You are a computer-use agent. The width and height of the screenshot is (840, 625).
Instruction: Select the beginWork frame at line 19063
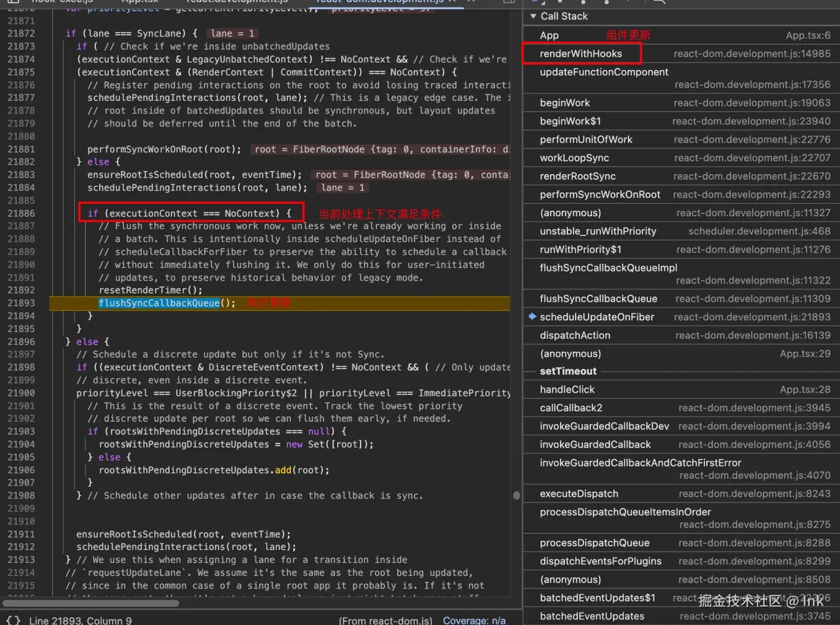[x=681, y=103]
